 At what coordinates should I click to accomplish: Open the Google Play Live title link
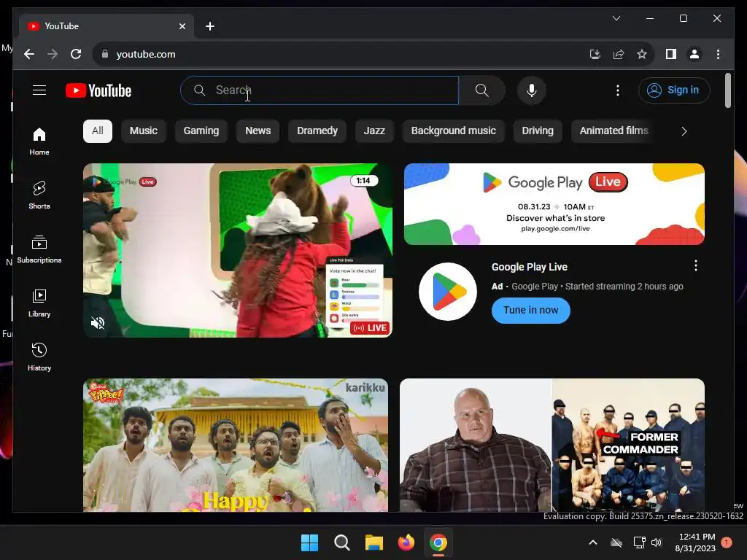coord(530,267)
